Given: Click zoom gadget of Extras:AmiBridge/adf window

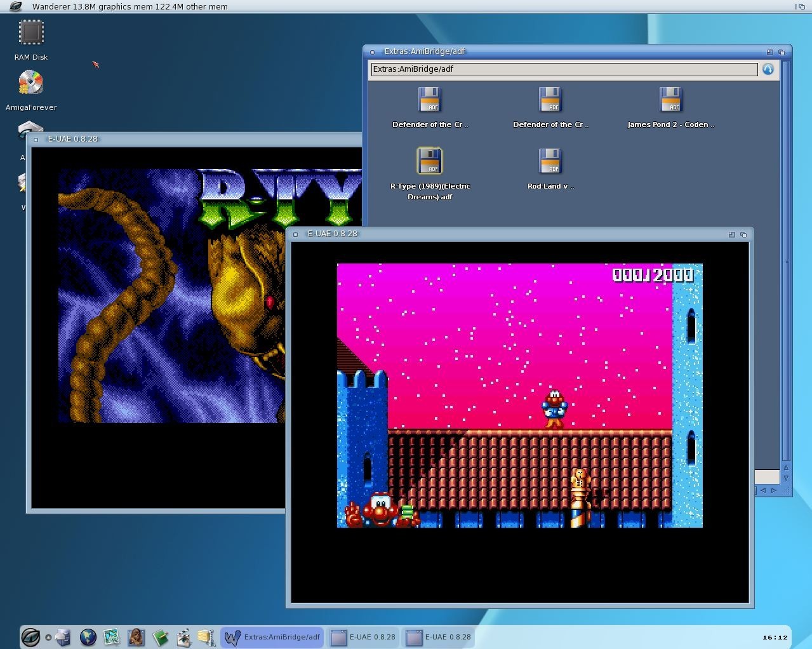Looking at the screenshot, I should tap(769, 52).
